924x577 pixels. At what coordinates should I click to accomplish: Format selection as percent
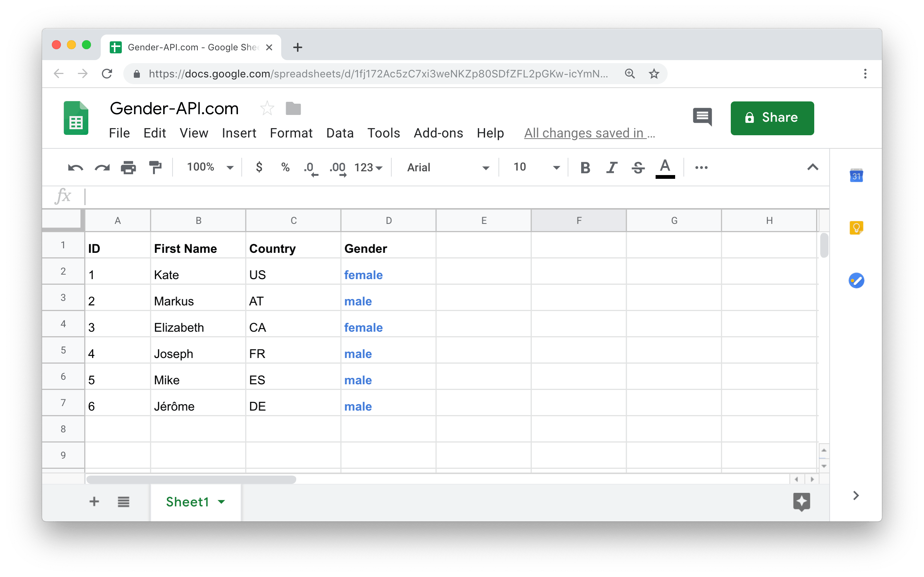click(285, 167)
